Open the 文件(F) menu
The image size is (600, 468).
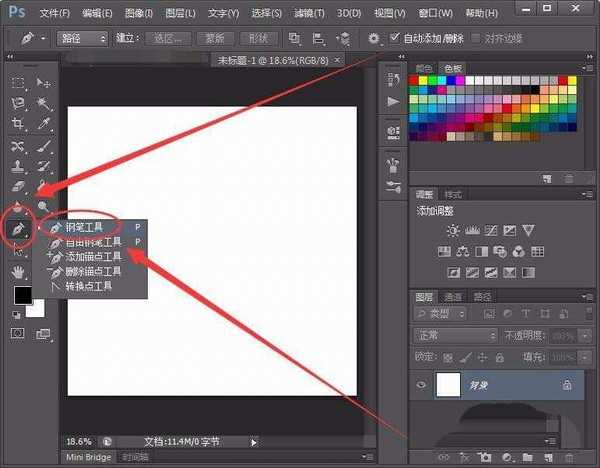(55, 11)
